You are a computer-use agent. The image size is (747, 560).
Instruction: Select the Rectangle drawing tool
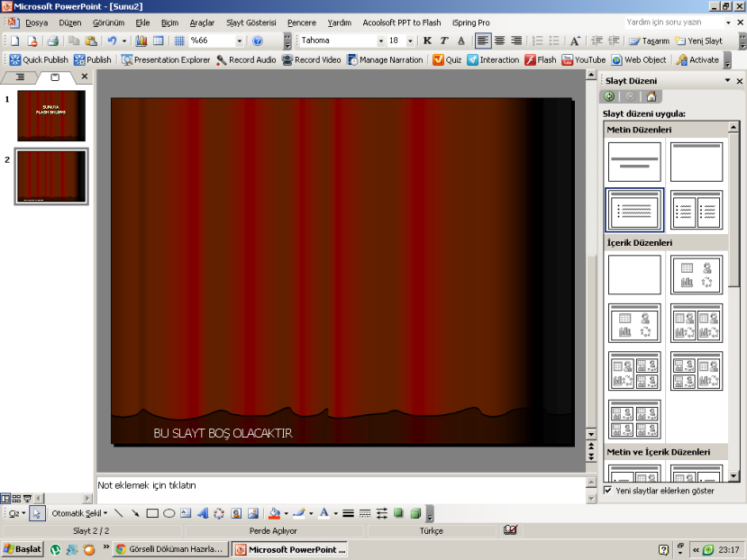[152, 513]
